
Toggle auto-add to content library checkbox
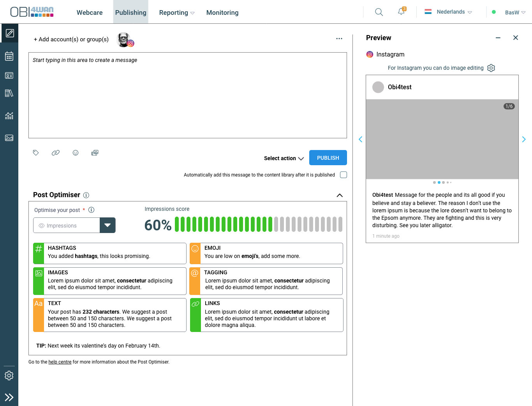(344, 175)
